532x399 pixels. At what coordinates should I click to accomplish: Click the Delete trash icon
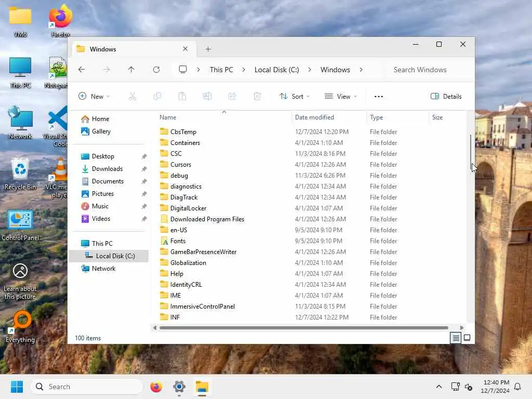point(257,96)
